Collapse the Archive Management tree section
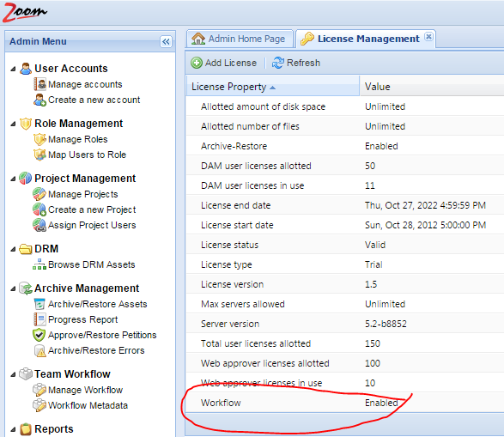 [13, 288]
